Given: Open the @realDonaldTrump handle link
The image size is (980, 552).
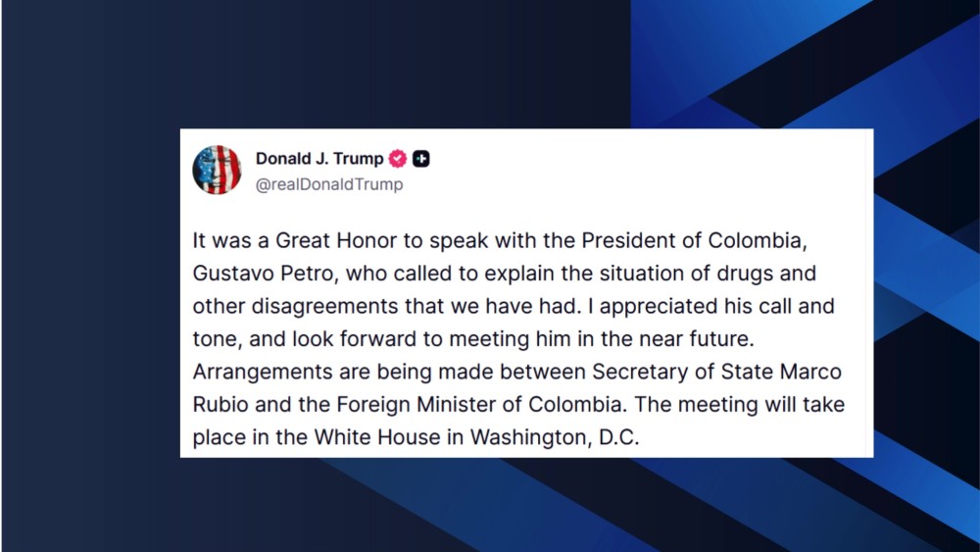Looking at the screenshot, I should [328, 184].
